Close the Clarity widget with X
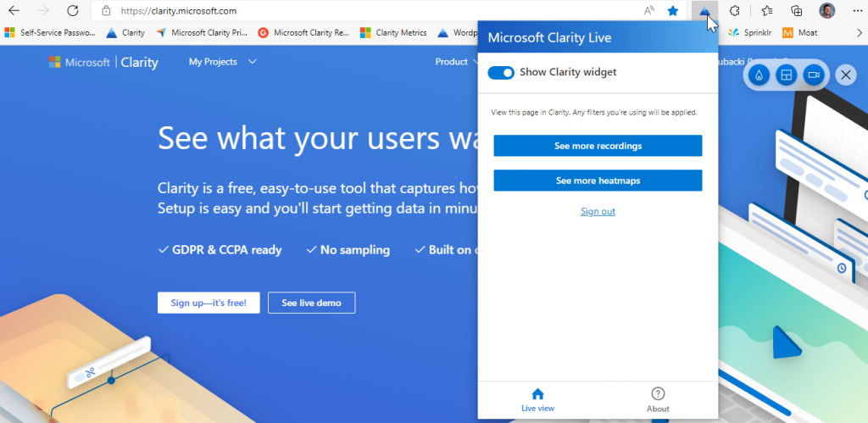Screen dimensions: 868x423 pyautogui.click(x=845, y=75)
